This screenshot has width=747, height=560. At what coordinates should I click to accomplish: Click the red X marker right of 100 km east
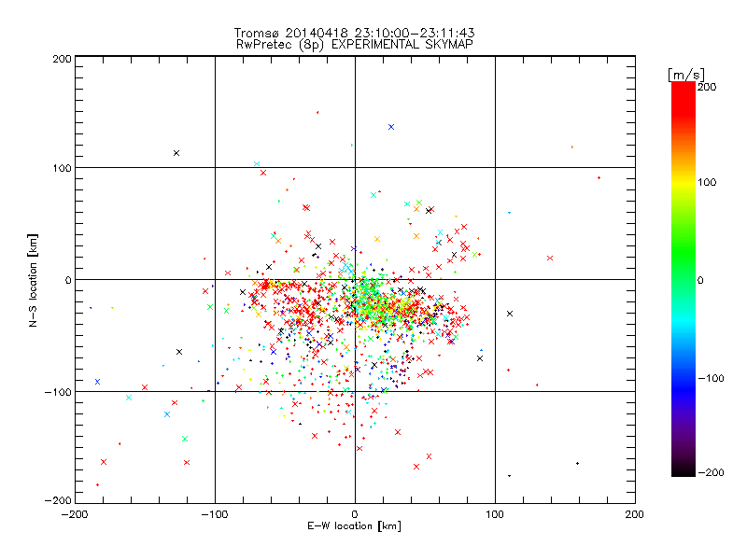coord(550,259)
